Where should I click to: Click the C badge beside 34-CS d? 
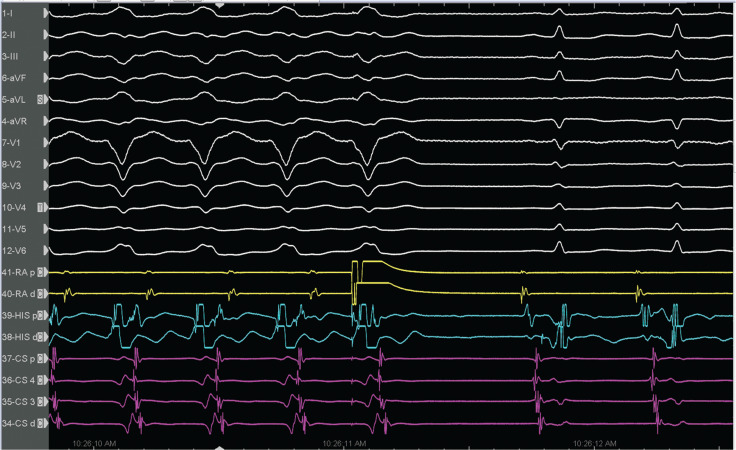point(41,424)
